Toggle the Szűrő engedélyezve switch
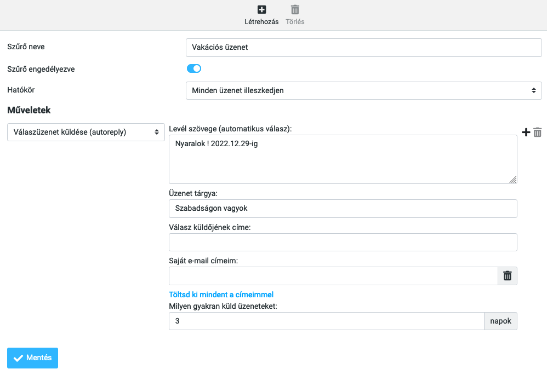This screenshot has height=392, width=547. click(194, 68)
